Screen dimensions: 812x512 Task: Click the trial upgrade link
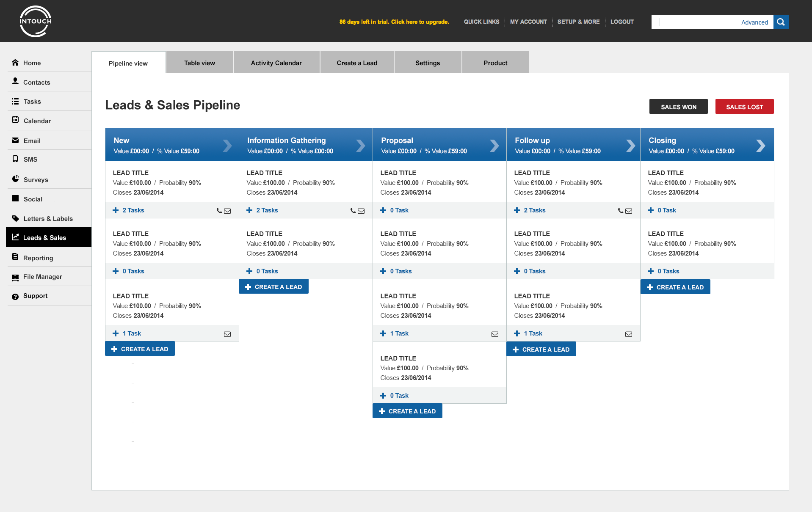[x=394, y=22]
